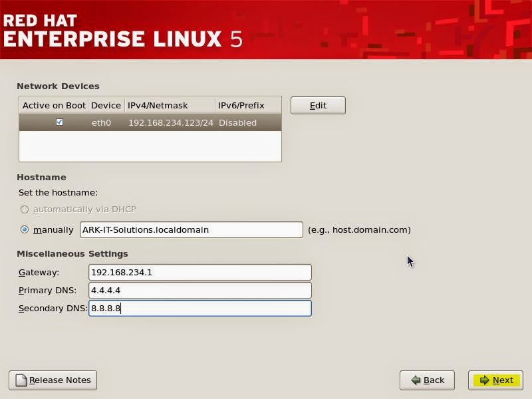The image size is (532, 399).
Task: Click the Primary DNS label
Action: coord(47,291)
